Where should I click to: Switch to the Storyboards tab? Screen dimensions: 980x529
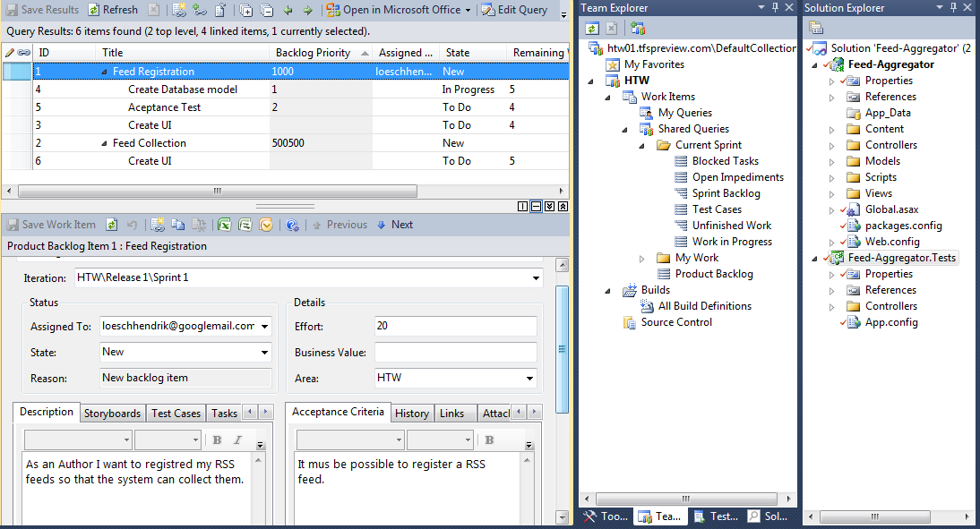(113, 413)
